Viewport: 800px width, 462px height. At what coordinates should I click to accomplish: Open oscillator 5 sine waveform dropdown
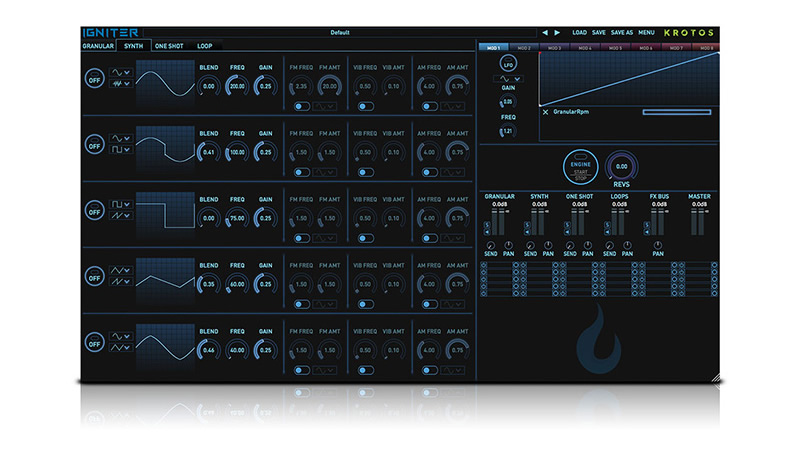(x=121, y=337)
